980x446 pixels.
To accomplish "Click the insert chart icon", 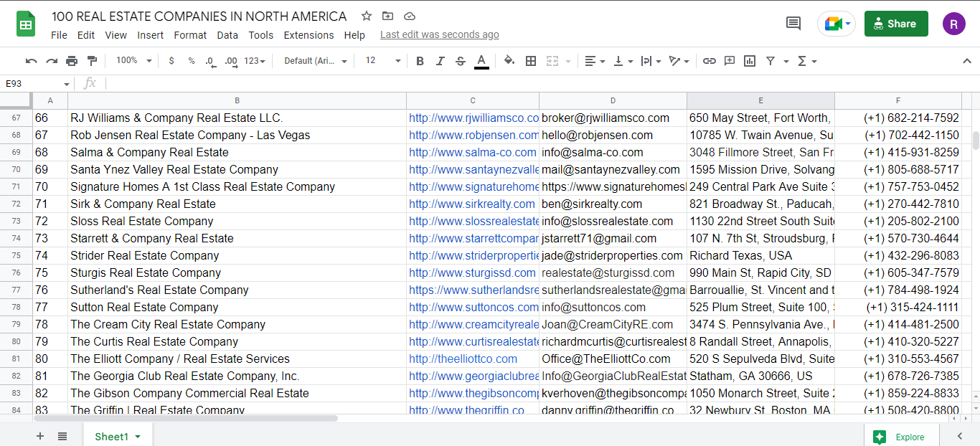I will coord(750,61).
